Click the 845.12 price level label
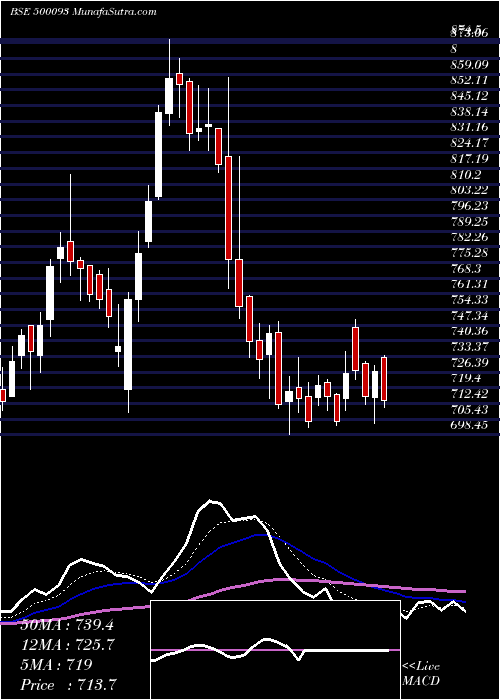Screen dimensions: 500x700 [x=469, y=96]
